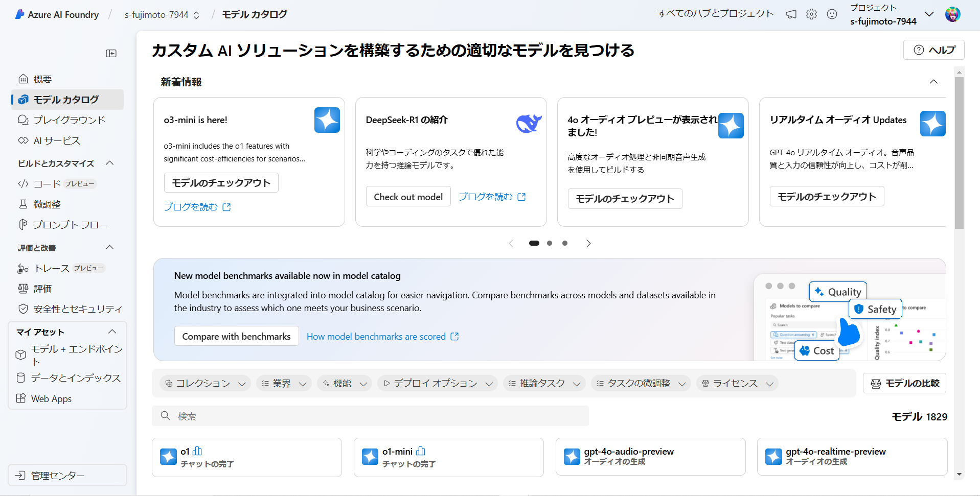Open the 機能 filter dropdown
Screen dimensions: 980x496
point(345,383)
